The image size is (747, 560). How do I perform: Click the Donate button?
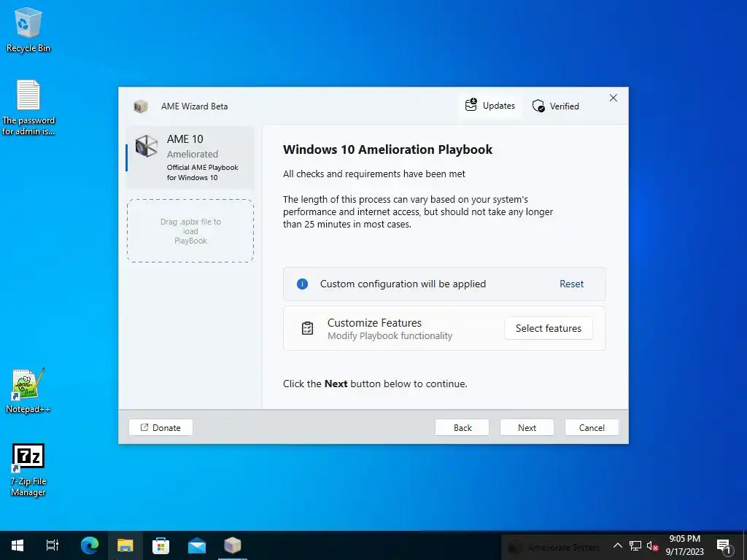click(x=160, y=427)
